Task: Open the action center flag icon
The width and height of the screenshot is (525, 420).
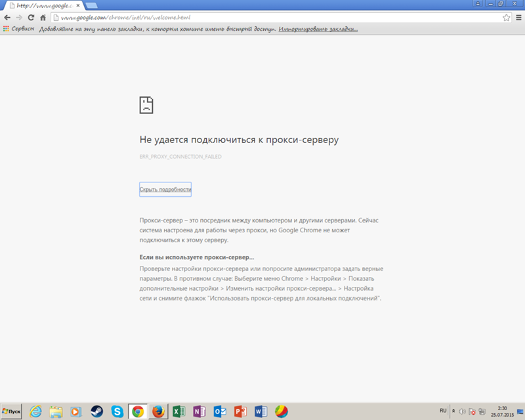Action: [x=472, y=411]
